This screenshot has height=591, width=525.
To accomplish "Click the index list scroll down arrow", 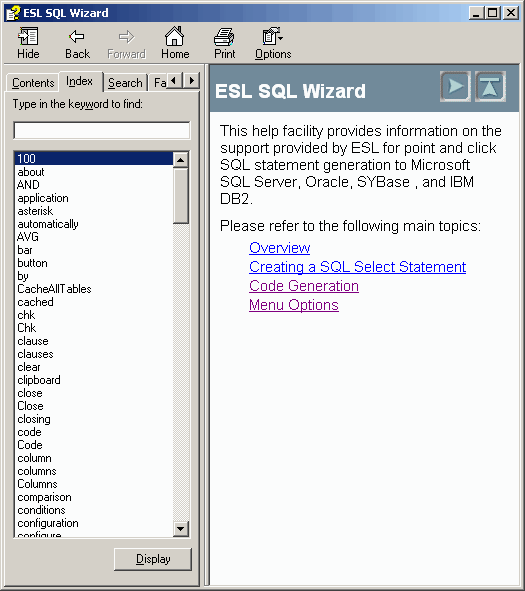I will [x=181, y=529].
